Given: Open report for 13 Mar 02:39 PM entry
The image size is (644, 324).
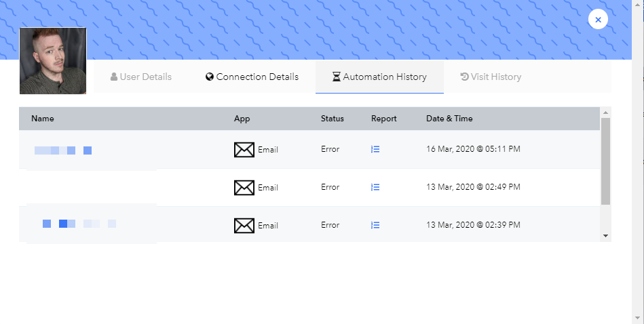Looking at the screenshot, I should (x=375, y=225).
